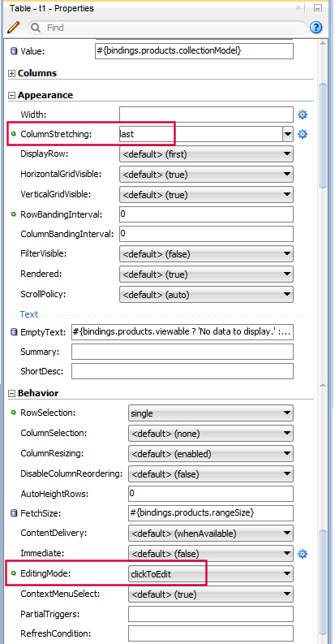335x644 pixels.
Task: Click the magnifier icon in Find box
Action: [36, 28]
